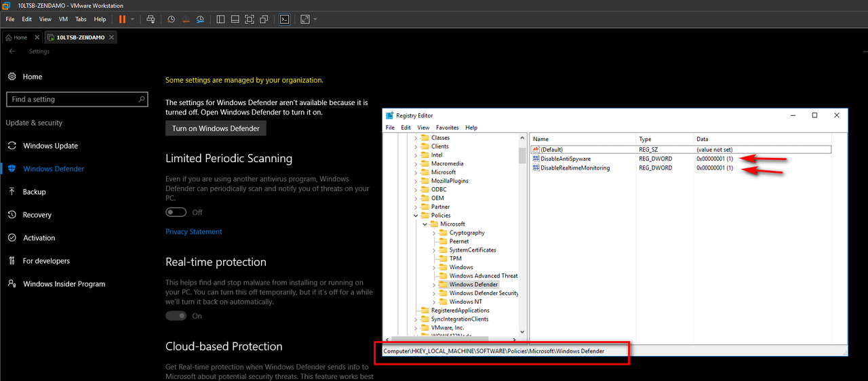The image size is (868, 381).
Task: Open the snapshot manager icon
Action: (x=199, y=19)
